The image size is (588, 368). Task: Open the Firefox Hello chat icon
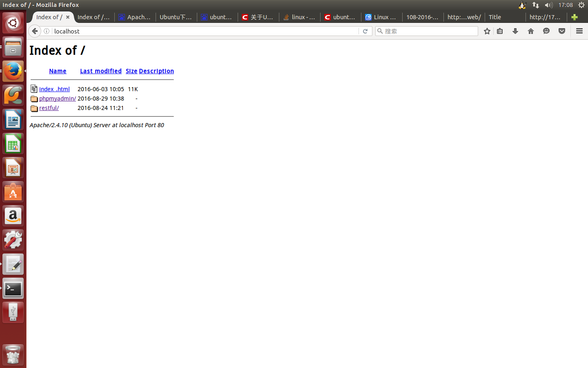[546, 31]
